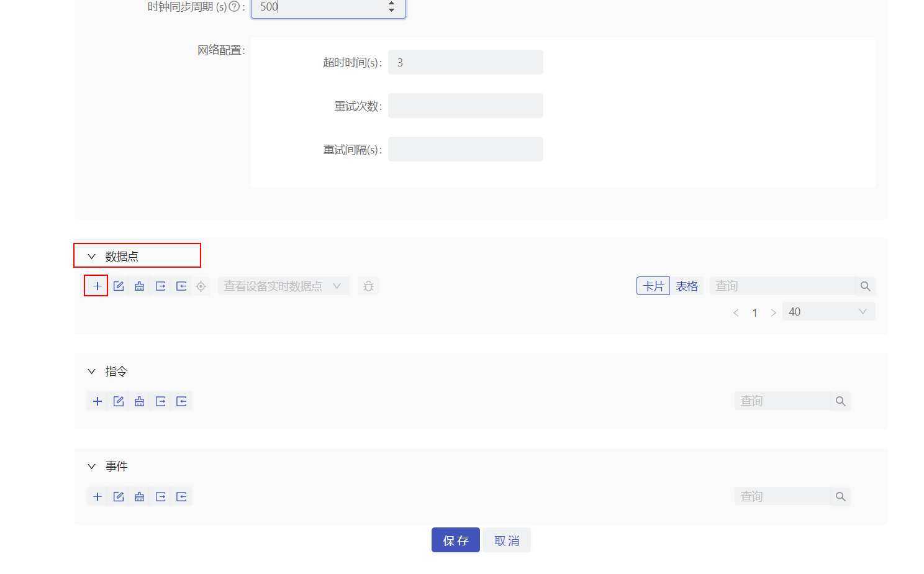
Task: Go to previous page arrow
Action: click(736, 312)
